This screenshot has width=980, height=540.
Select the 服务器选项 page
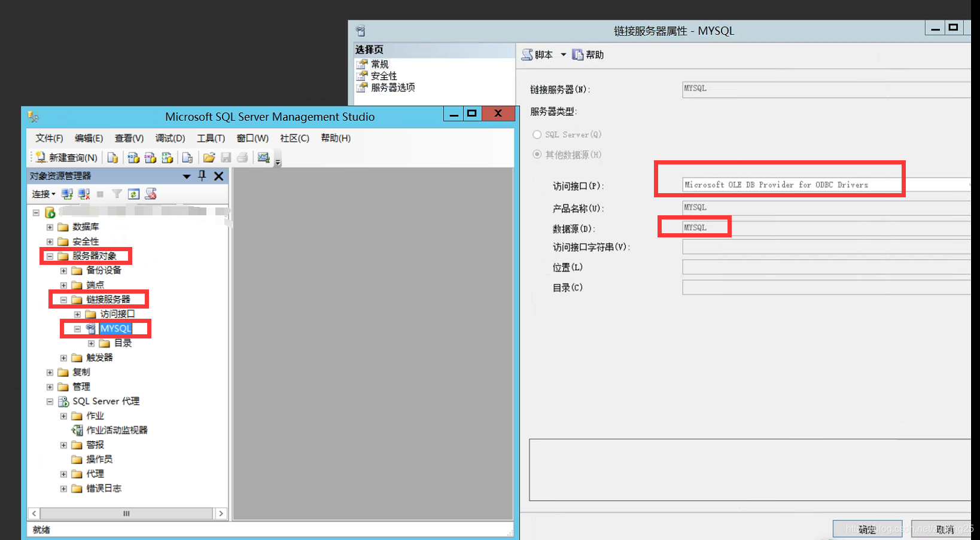click(392, 87)
